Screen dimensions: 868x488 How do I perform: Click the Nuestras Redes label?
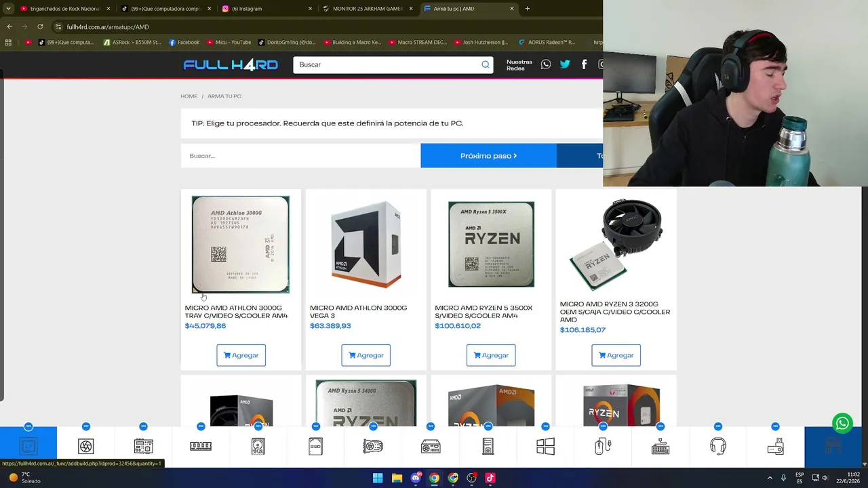[x=519, y=65]
